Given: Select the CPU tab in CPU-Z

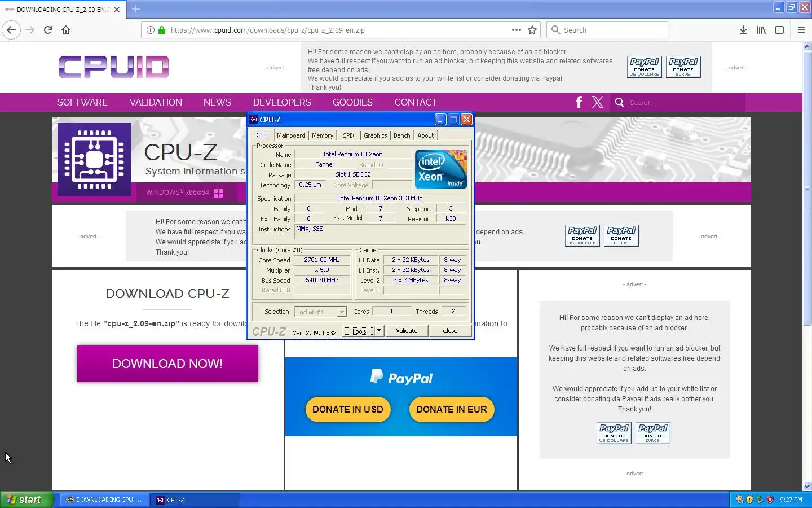Looking at the screenshot, I should (x=262, y=135).
